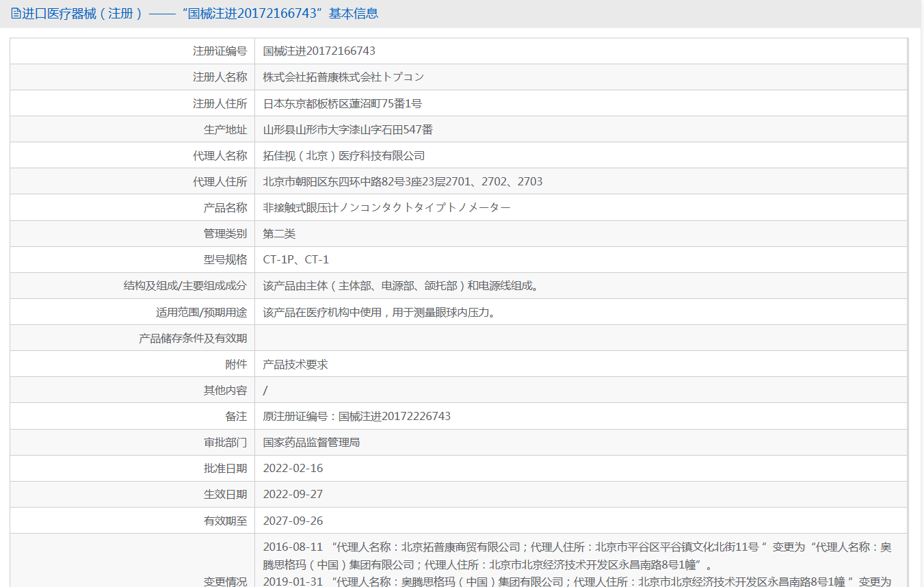This screenshot has width=924, height=587.
Task: Select address 日本东京都板桥区莲沼町75番1号
Action: coord(343,103)
